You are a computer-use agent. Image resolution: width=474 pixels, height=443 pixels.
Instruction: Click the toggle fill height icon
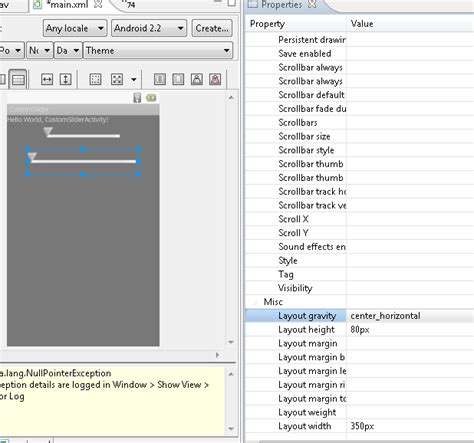[x=65, y=79]
